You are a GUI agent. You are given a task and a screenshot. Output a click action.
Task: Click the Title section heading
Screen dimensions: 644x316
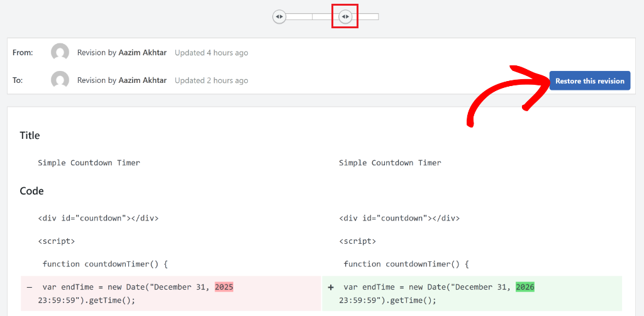click(x=30, y=136)
